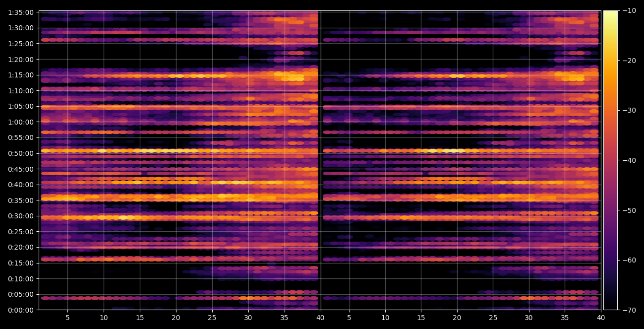Viewport: 644px width, 329px height.
Task: Pick the 0:35:00 y-axis label
Action: pos(21,200)
